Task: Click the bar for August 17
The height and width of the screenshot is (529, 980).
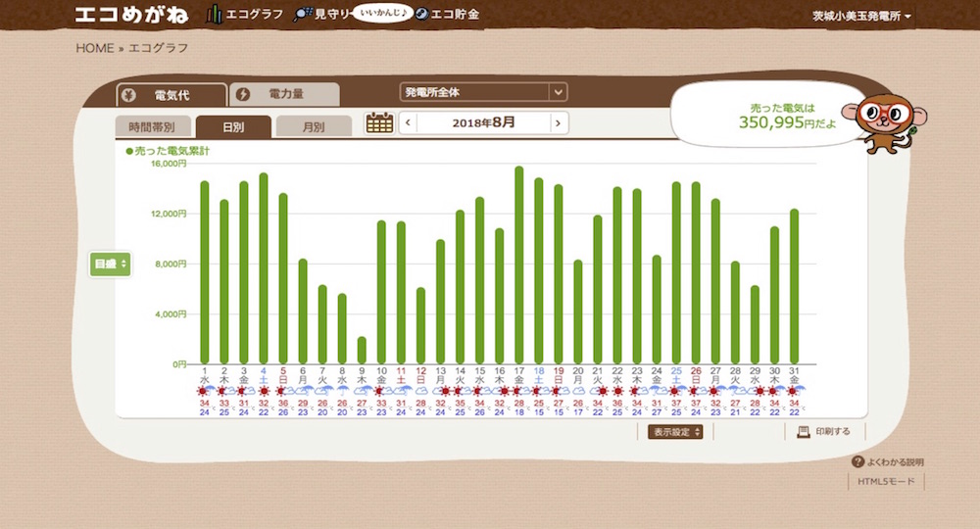Action: (518, 265)
